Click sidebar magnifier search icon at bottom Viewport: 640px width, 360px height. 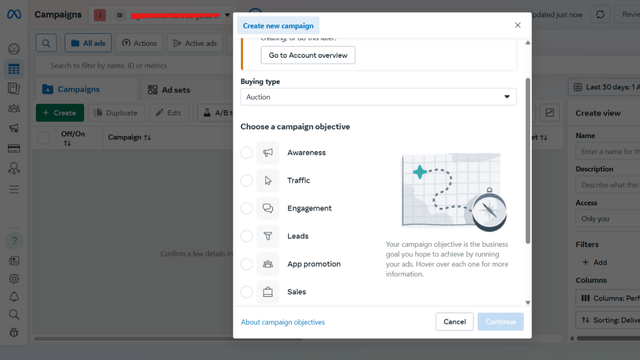(14, 314)
